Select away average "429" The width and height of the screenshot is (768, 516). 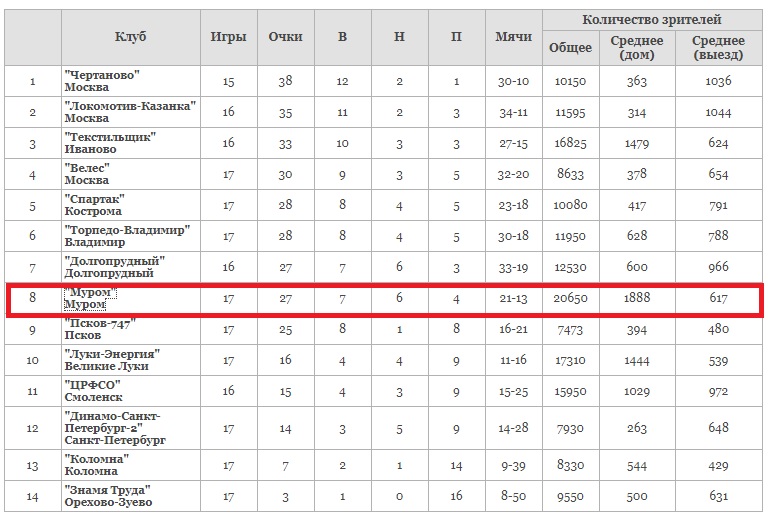coord(719,466)
